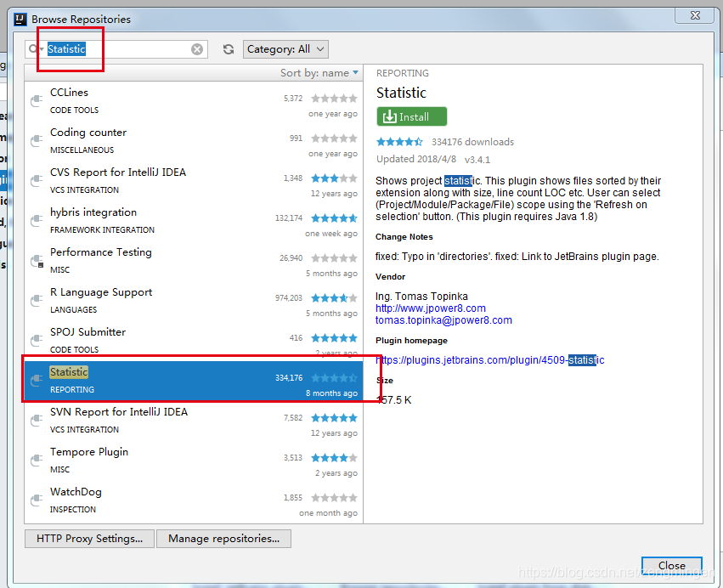Click the plugin search input field
Screen dimensions: 723x588
click(117, 49)
